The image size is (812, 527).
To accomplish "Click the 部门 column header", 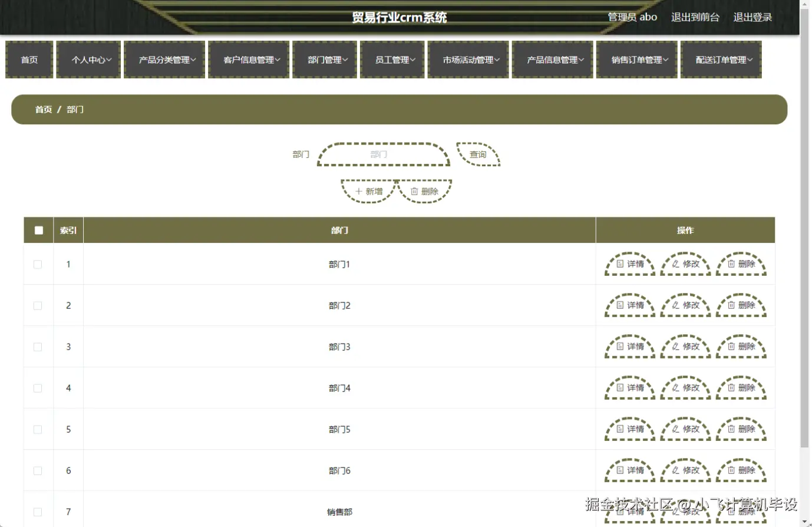I will [339, 230].
